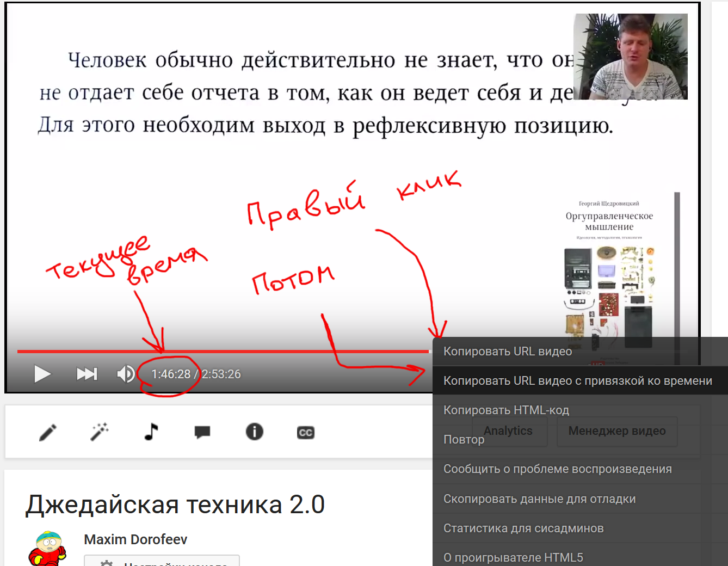Image resolution: width=728 pixels, height=566 pixels.
Task: Open enhancements magic wand icon
Action: [x=99, y=432]
